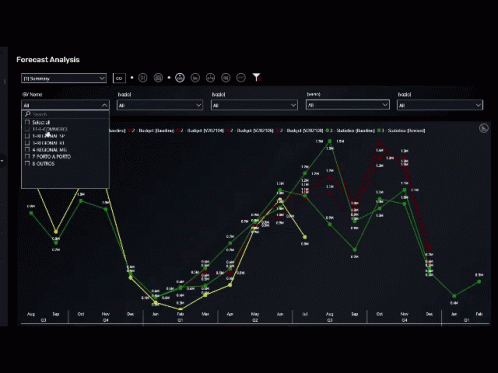Image resolution: width=498 pixels, height=373 pixels.
Task: Toggle the green Baseline legend series
Action: pos(351,130)
